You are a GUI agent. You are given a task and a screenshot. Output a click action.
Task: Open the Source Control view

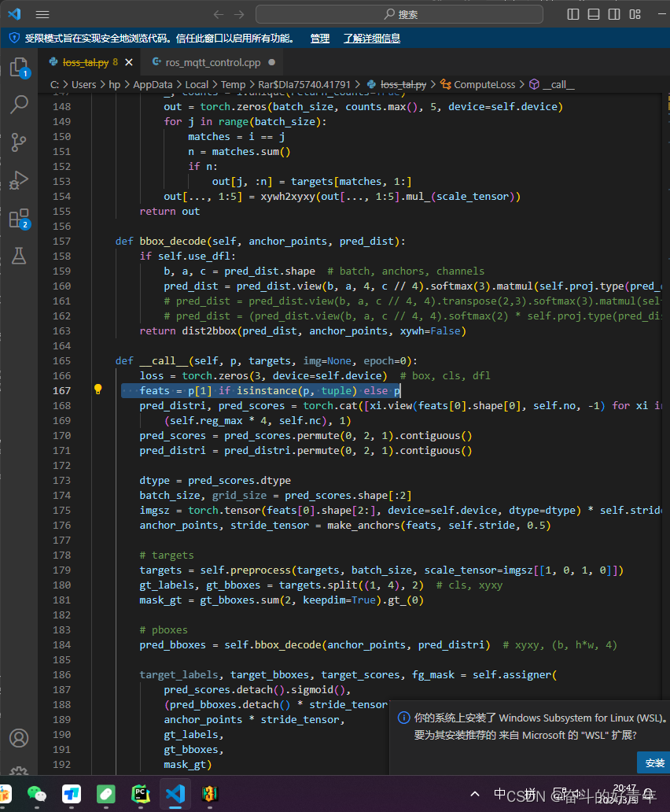tap(19, 142)
